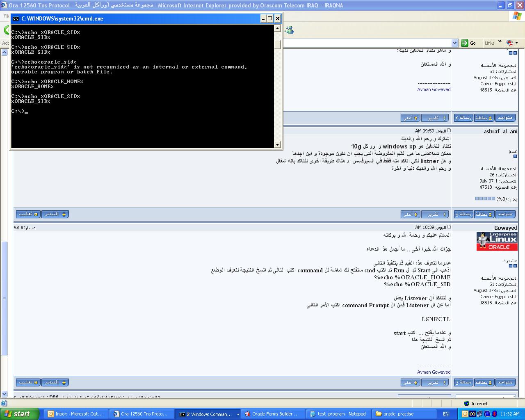Click the Windows Messenger icon in toolbar
This screenshot has height=420, width=525.
[290, 30]
